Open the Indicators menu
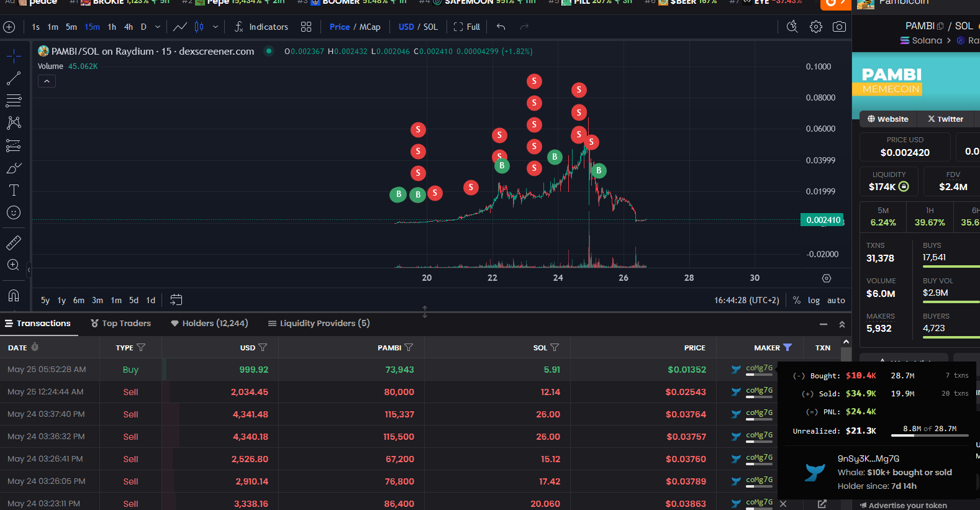Screen dimensions: 980x510 (261, 27)
